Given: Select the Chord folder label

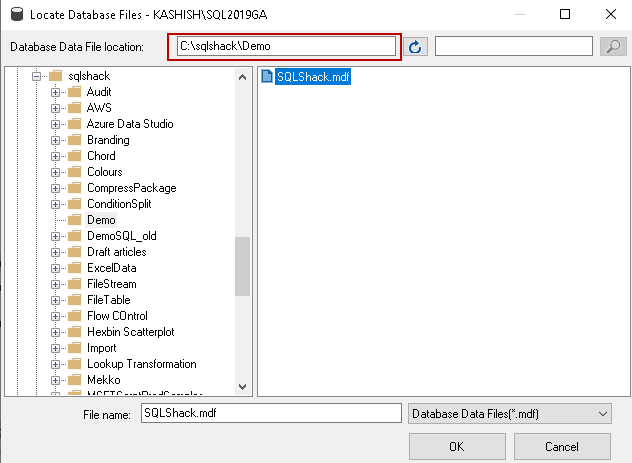Looking at the screenshot, I should 101,156.
